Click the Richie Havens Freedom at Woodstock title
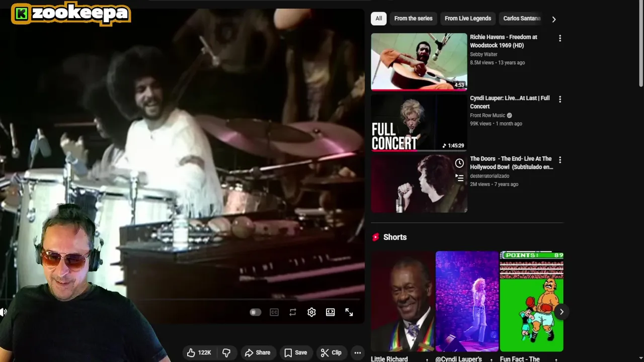This screenshot has height=362, width=644. click(504, 41)
